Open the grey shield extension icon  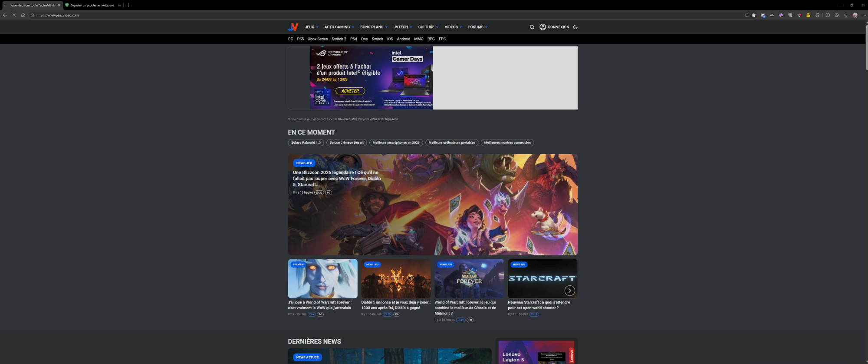click(x=790, y=15)
